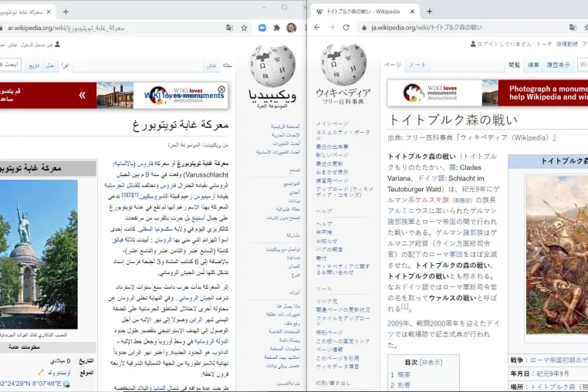The image size is (588, 392).
Task: Reload the Japanese Wikipedia page
Action: coord(346,27)
